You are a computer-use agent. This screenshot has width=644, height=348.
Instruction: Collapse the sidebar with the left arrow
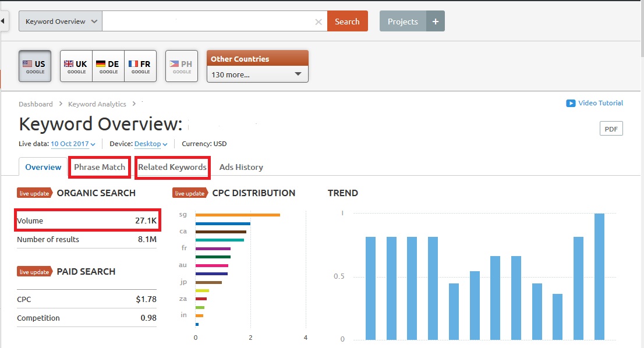[3, 22]
